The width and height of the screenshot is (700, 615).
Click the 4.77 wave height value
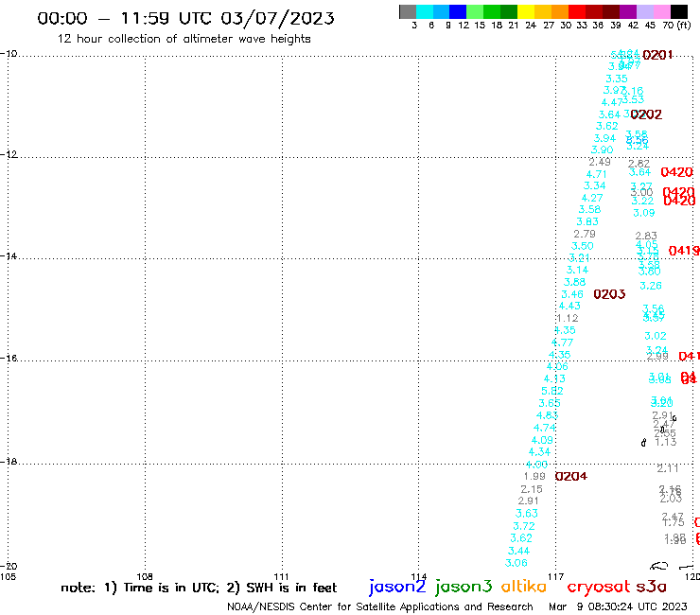tap(562, 343)
